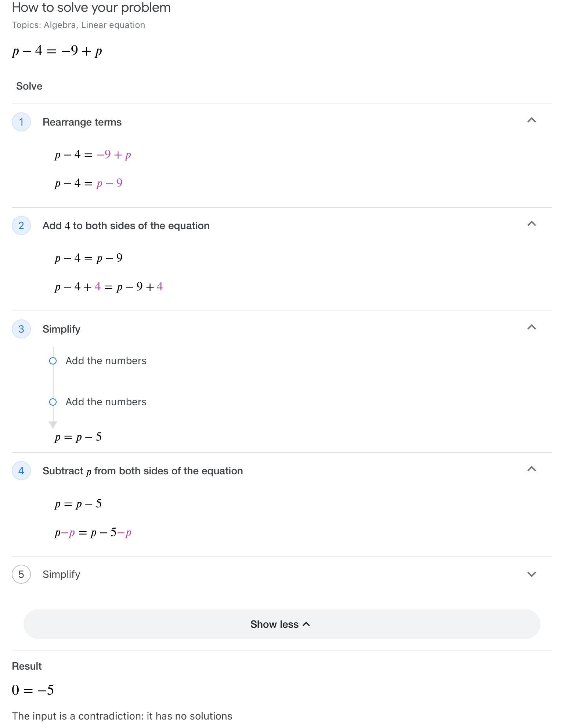This screenshot has height=728, width=564.
Task: Click the step 5 number circle
Action: pos(21,574)
